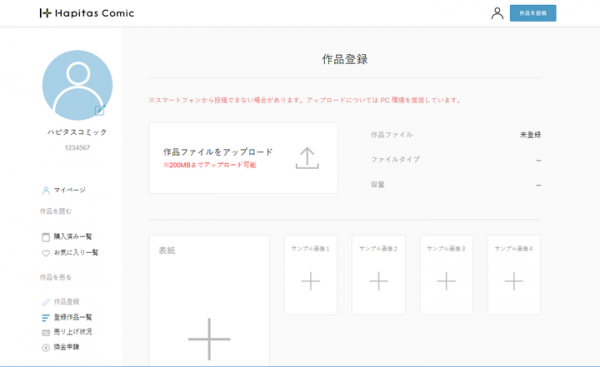Click the person icon beside マイページ
The height and width of the screenshot is (367, 600).
pyautogui.click(x=46, y=190)
